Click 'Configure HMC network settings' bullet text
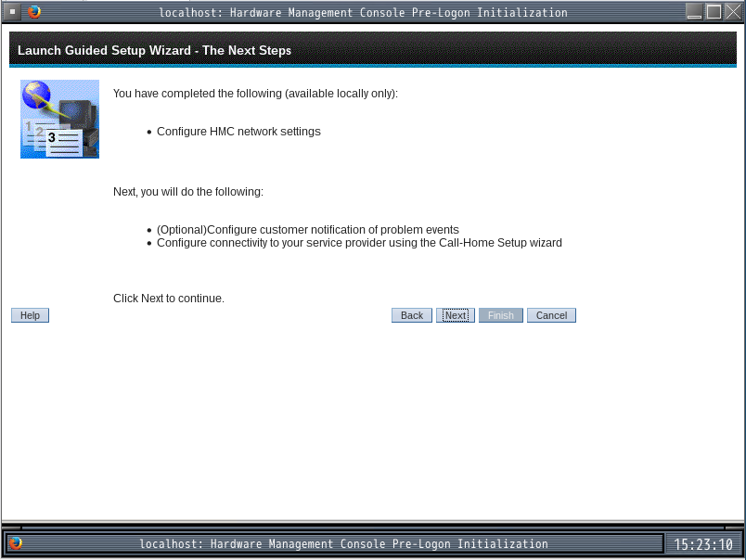The image size is (746, 560). point(238,132)
